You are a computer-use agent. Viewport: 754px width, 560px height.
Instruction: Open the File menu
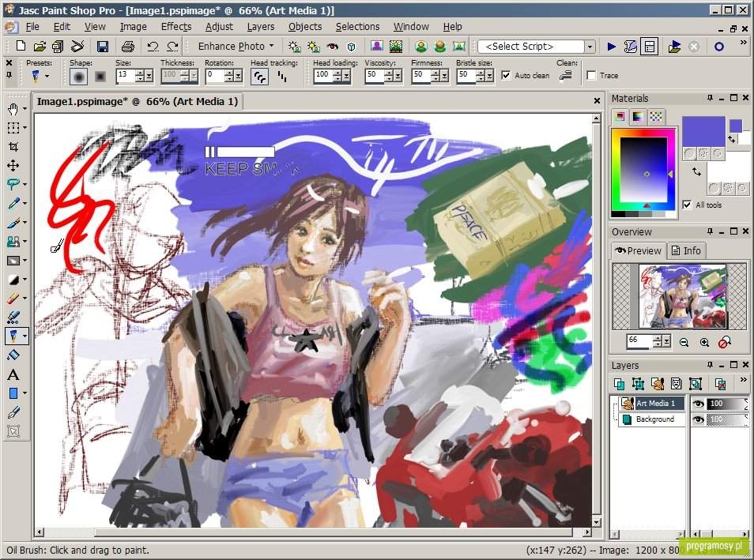point(32,26)
